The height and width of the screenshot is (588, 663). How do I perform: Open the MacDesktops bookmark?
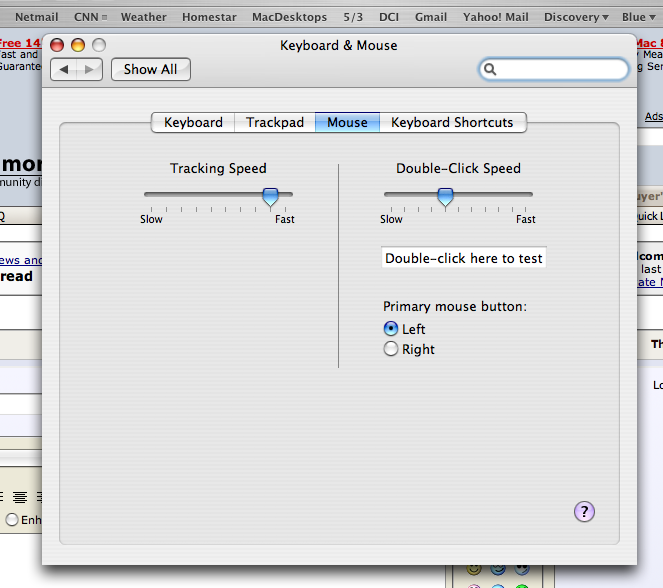pyautogui.click(x=289, y=17)
